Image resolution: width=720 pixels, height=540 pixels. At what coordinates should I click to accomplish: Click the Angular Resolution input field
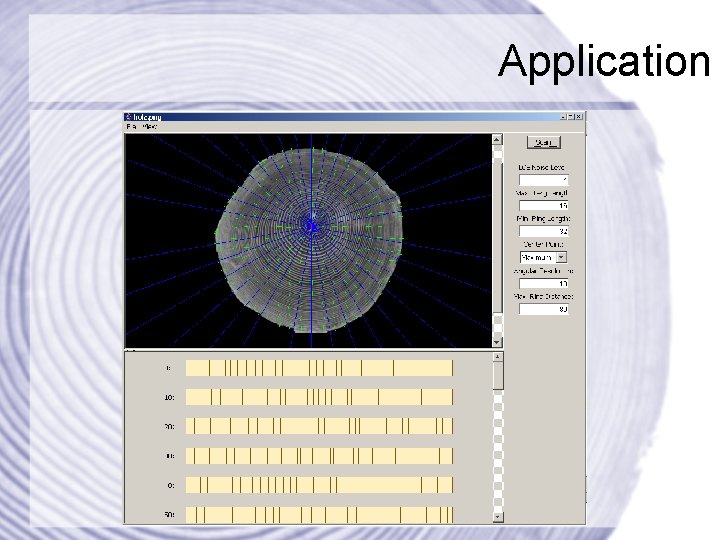click(x=544, y=283)
